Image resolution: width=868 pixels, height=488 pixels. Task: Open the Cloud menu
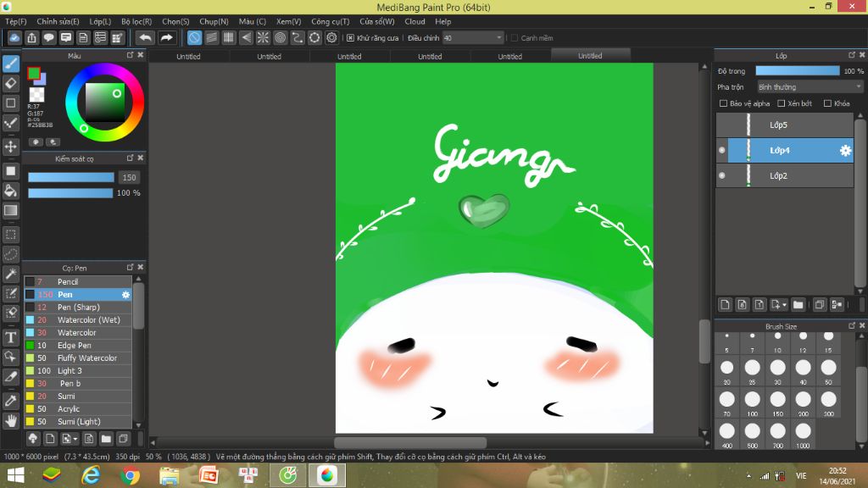[x=415, y=21]
